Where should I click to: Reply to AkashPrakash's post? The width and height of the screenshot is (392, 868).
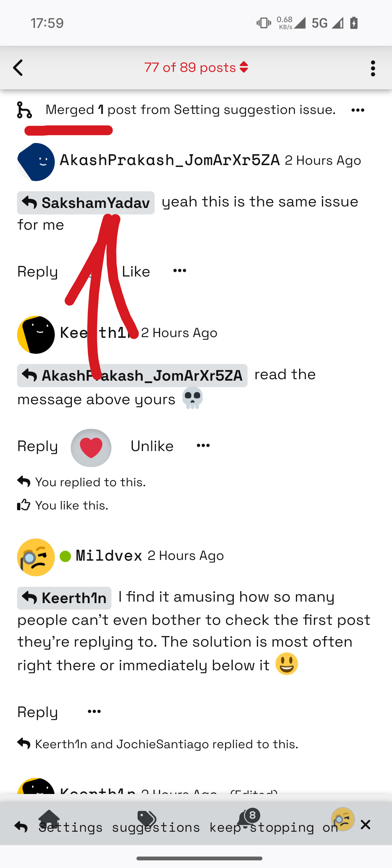click(x=38, y=271)
